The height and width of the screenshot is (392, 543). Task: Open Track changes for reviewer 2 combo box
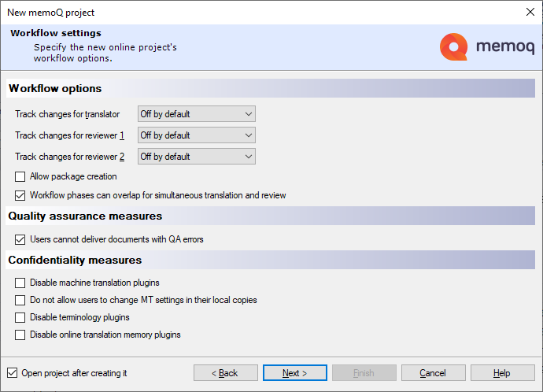coord(196,157)
